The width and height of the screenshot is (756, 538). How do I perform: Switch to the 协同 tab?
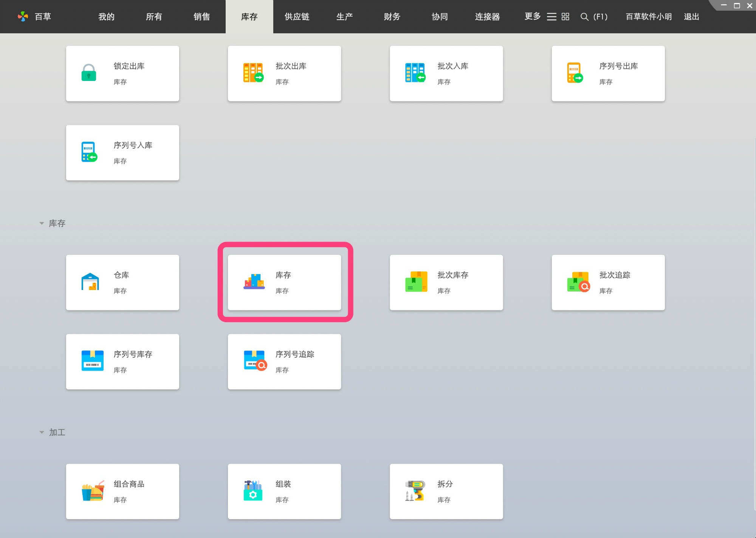[440, 17]
